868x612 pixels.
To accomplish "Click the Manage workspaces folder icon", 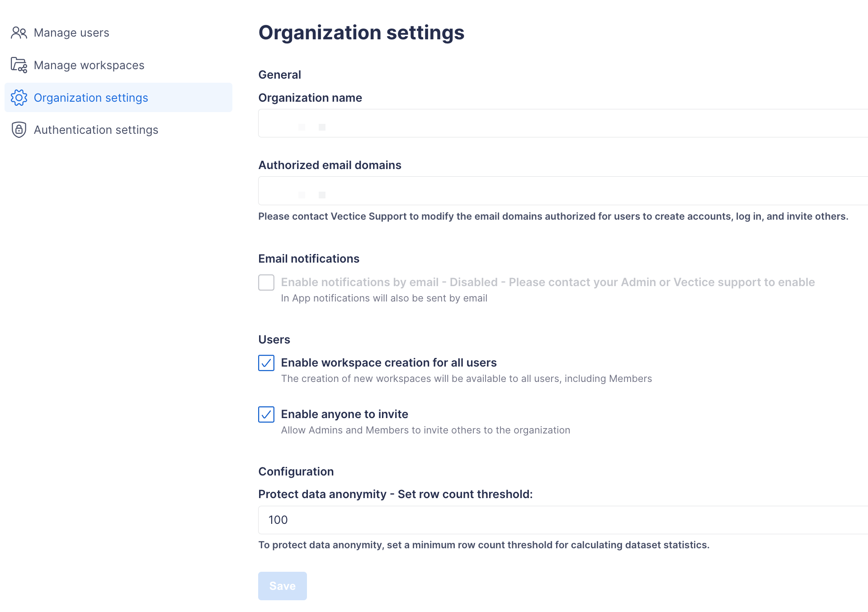I will 19,65.
